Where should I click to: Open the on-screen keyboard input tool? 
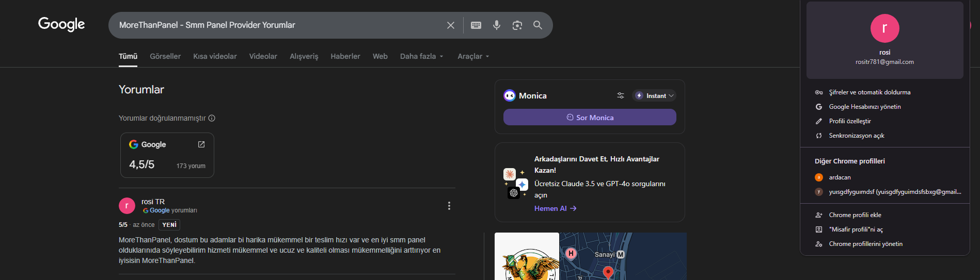tap(476, 25)
